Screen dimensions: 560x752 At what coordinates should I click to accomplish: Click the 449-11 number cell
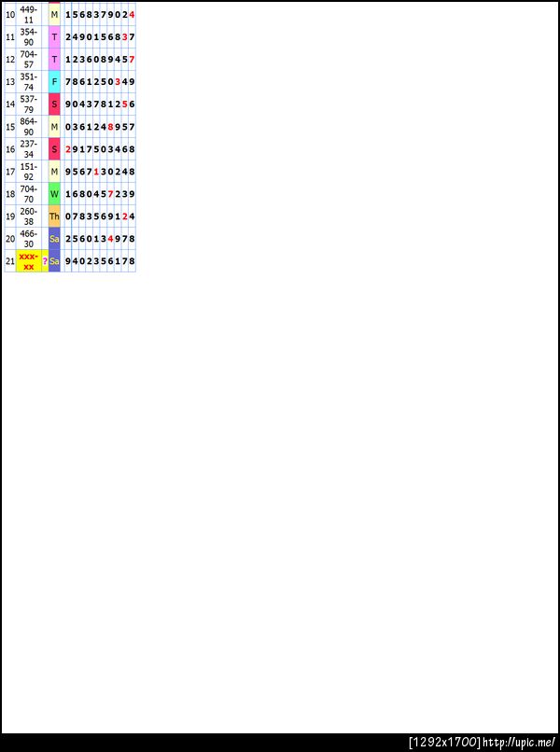pos(29,14)
